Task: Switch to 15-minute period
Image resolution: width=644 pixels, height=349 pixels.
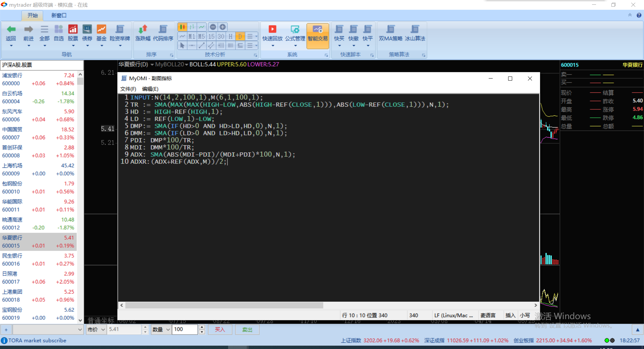Action: [x=211, y=36]
